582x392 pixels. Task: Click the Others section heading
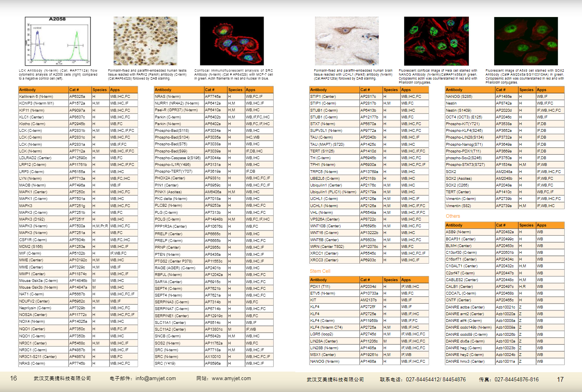[453, 216]
